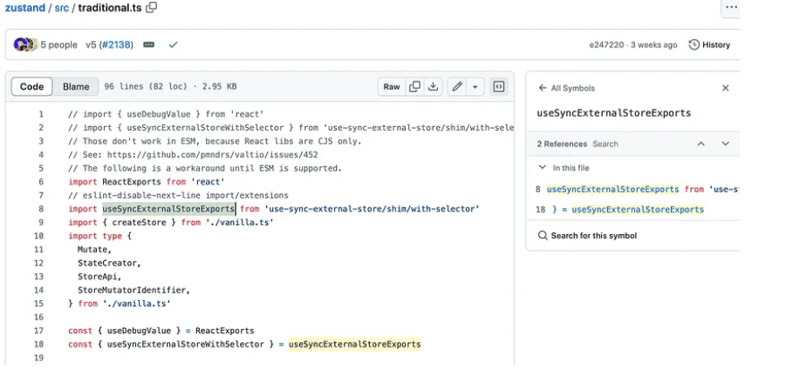Close the symbols panel
The image size is (800, 389).
725,88
